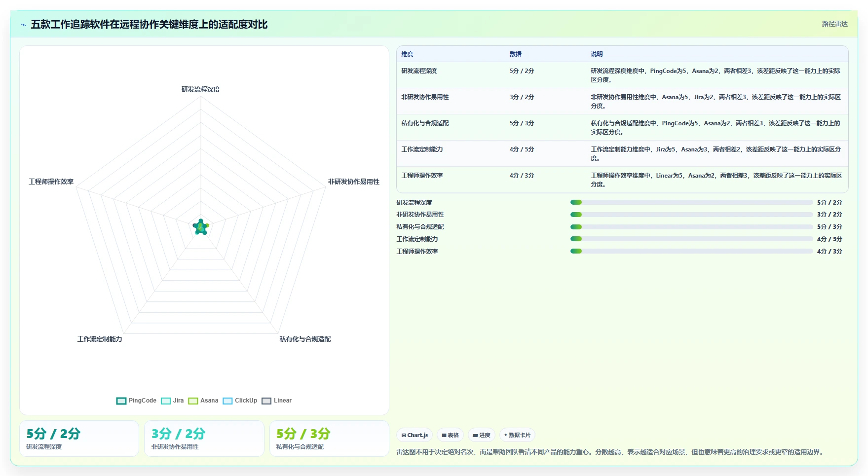868x476 pixels.
Task: Toggle ClickUp series in chart legend
Action: pos(240,401)
